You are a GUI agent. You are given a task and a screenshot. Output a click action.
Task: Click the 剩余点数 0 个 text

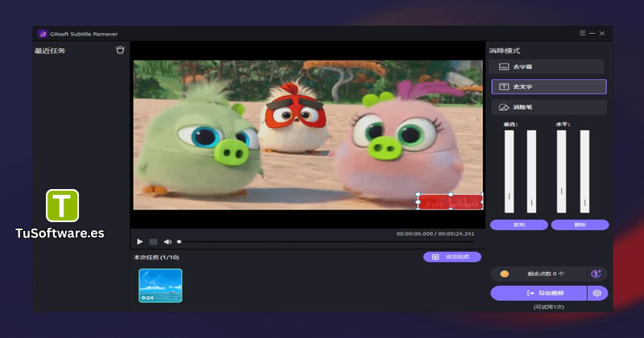pyautogui.click(x=546, y=274)
